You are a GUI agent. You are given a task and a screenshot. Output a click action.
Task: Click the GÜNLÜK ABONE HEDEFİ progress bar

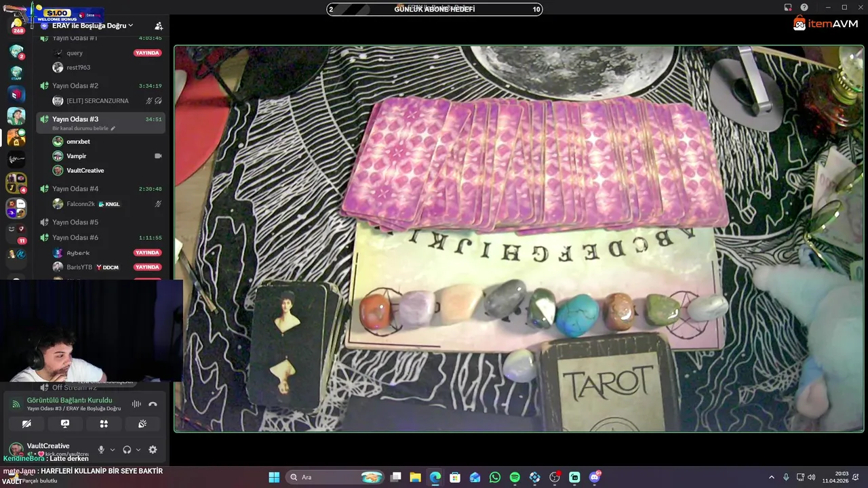click(435, 9)
